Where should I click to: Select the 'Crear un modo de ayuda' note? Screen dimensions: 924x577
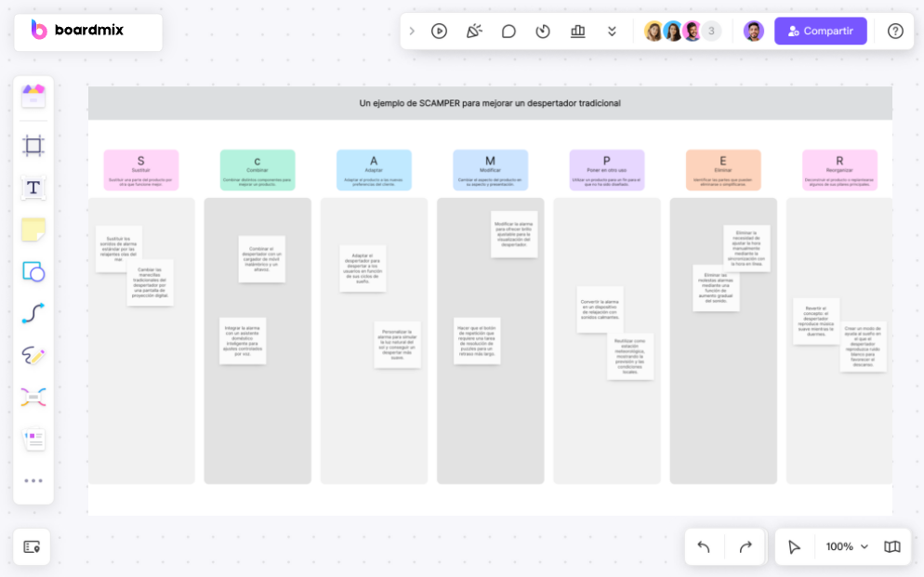coord(864,348)
